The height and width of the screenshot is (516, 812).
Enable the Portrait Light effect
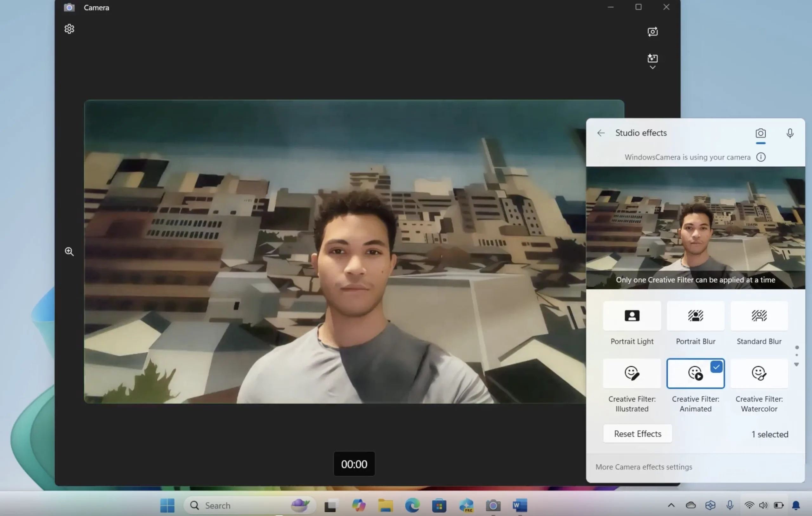632,316
